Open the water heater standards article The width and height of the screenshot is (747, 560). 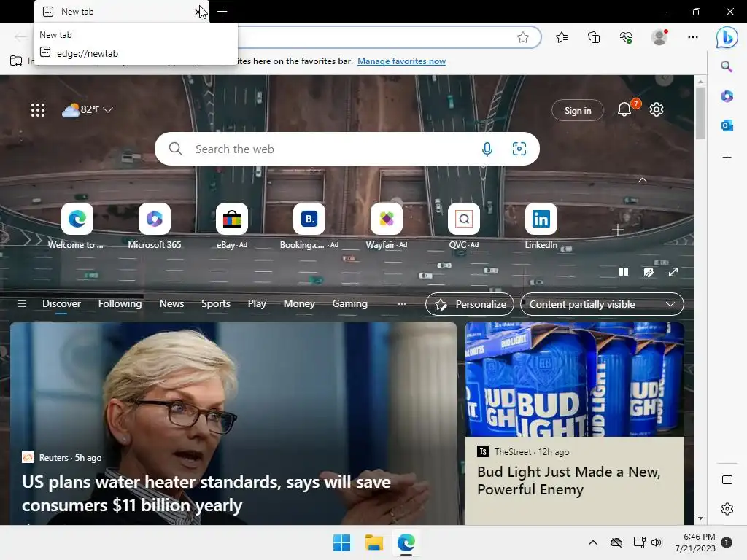[x=206, y=494]
